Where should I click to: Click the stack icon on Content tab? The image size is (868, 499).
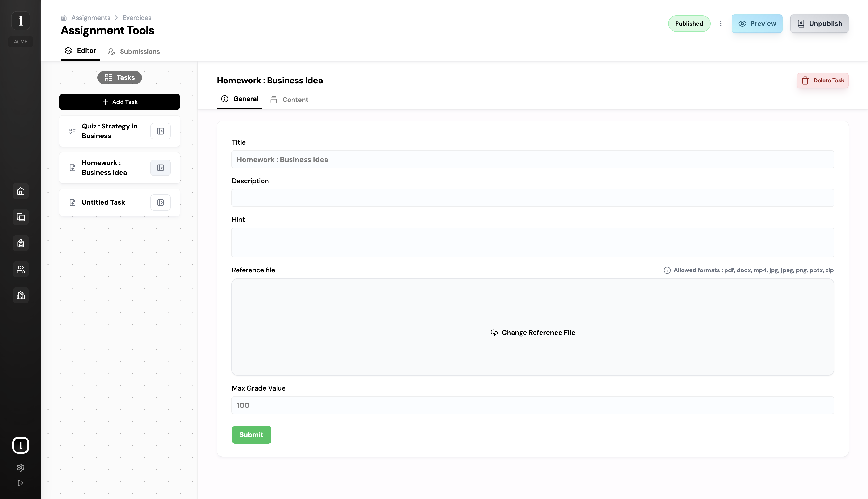273,100
